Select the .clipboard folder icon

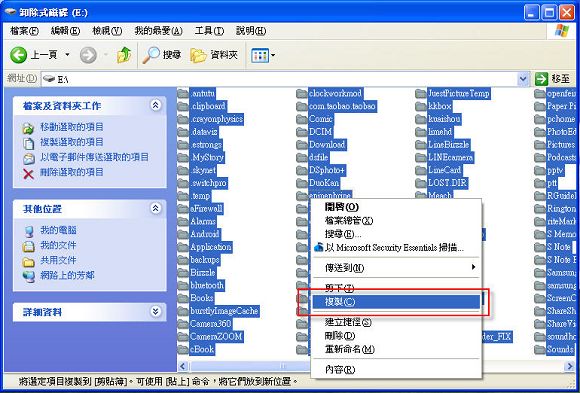coord(183,106)
